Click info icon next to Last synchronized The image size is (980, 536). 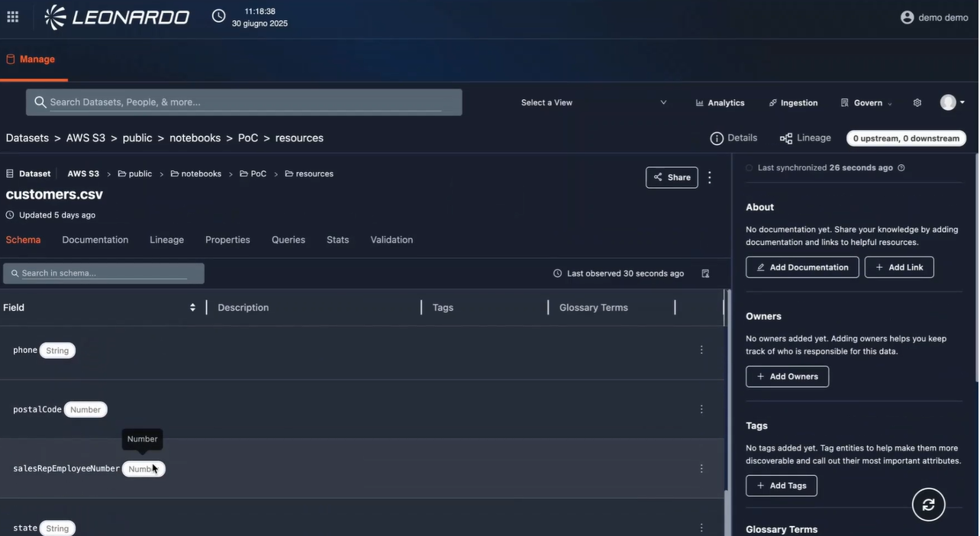tap(901, 167)
